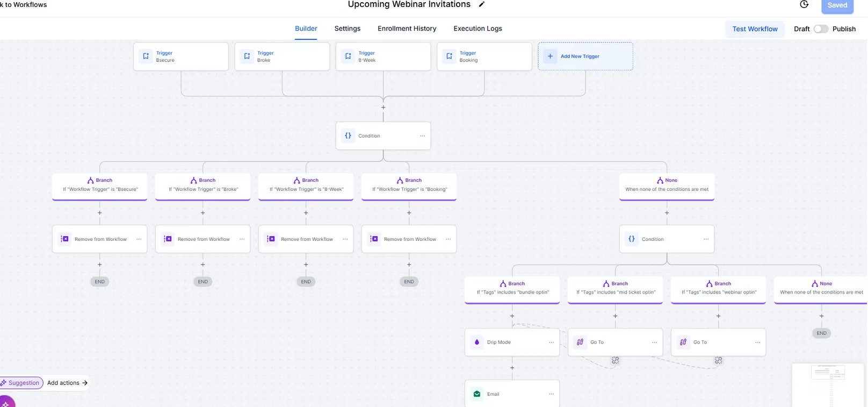Click Add actions arrow link
The width and height of the screenshot is (868, 407).
(x=67, y=383)
